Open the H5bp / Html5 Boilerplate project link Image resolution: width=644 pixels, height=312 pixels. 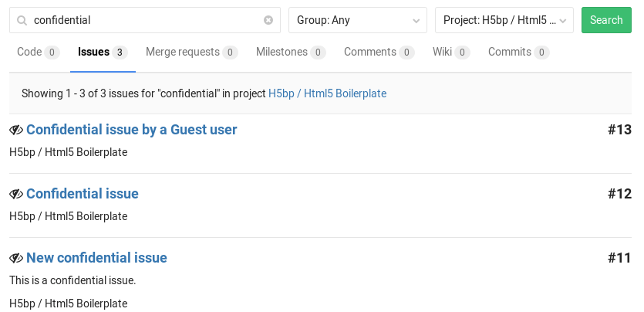click(x=327, y=93)
